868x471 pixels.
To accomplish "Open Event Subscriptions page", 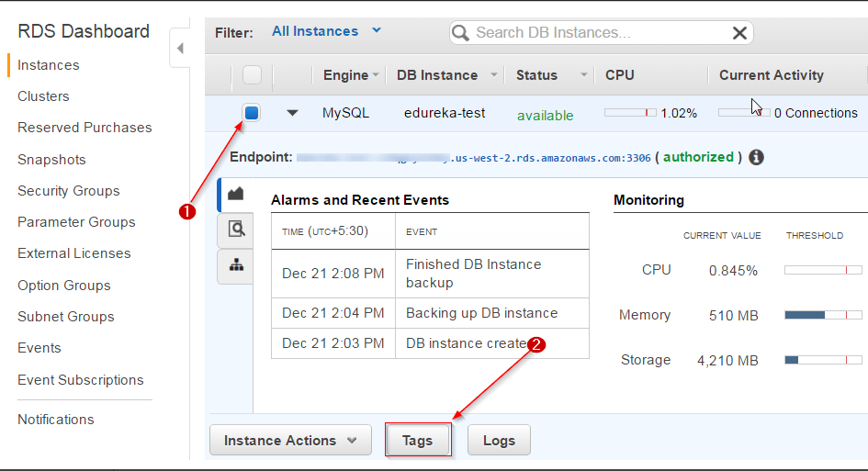I will point(80,380).
